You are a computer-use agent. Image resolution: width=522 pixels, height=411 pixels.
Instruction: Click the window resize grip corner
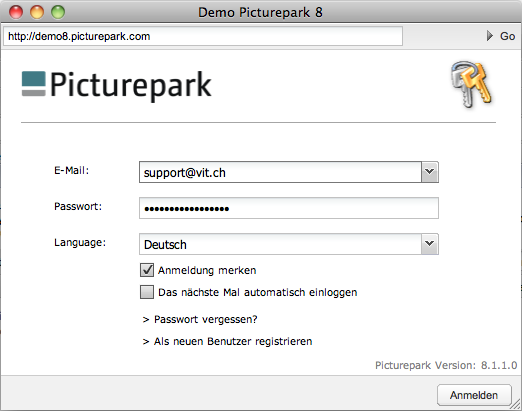pos(516,404)
